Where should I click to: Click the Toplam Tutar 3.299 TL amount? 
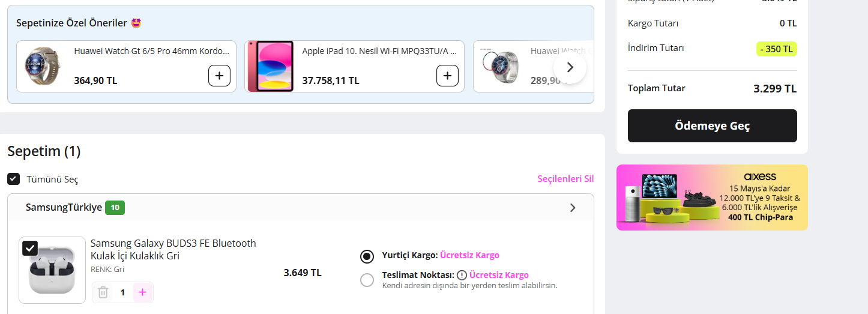(x=775, y=89)
